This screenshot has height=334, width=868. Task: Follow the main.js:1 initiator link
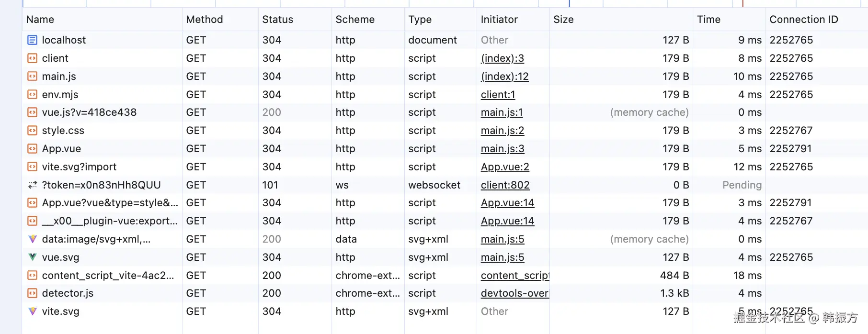point(502,112)
